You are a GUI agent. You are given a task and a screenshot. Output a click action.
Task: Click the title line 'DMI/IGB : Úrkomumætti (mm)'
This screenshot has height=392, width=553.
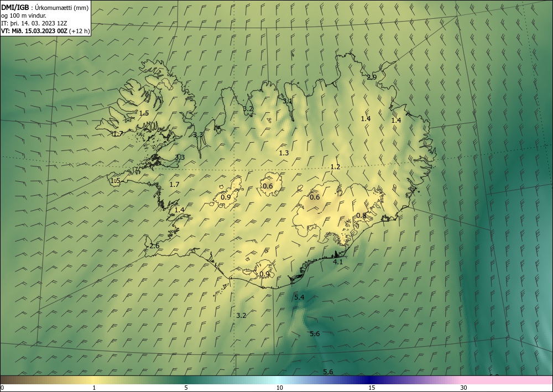(45, 7)
